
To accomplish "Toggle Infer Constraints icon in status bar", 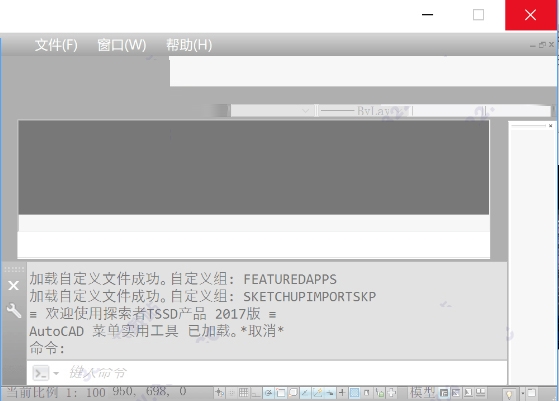I will [219, 393].
